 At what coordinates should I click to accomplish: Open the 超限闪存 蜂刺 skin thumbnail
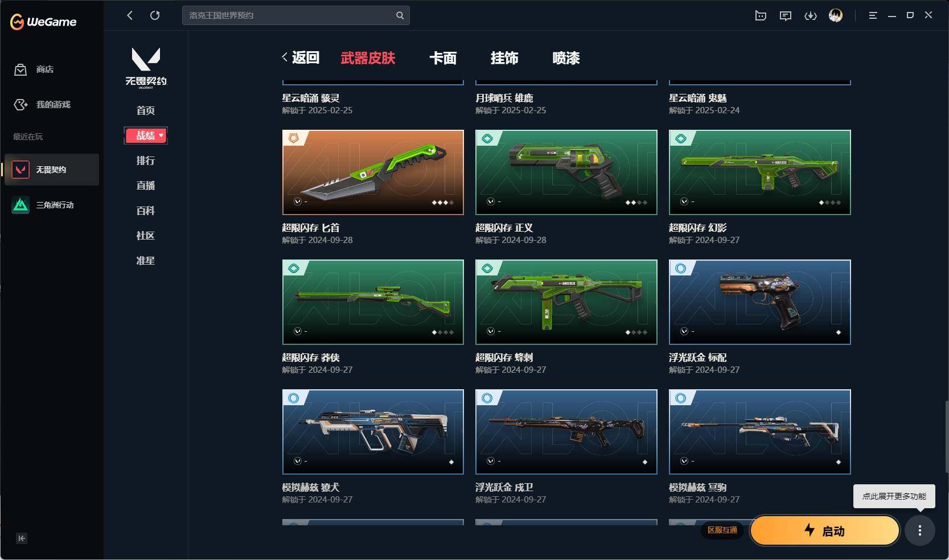566,302
